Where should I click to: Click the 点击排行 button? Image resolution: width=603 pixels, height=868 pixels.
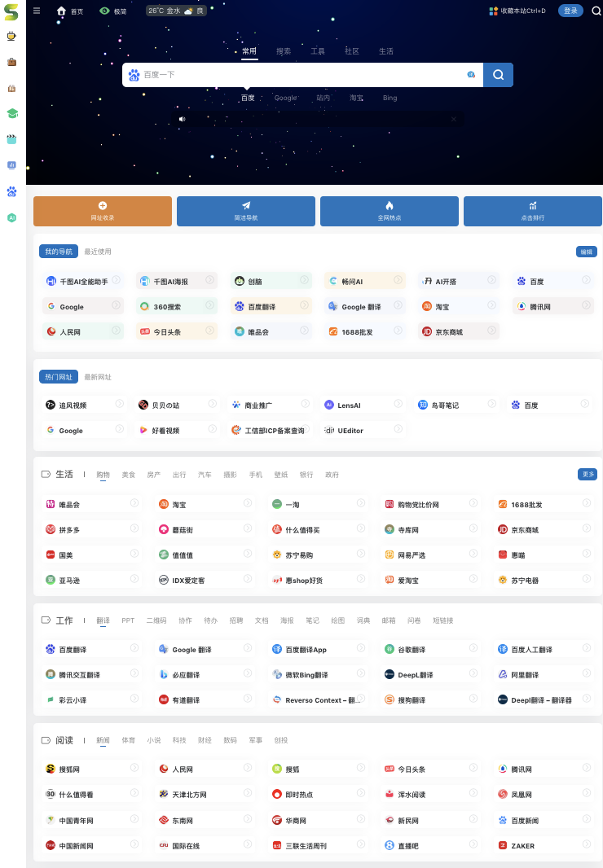(x=533, y=211)
